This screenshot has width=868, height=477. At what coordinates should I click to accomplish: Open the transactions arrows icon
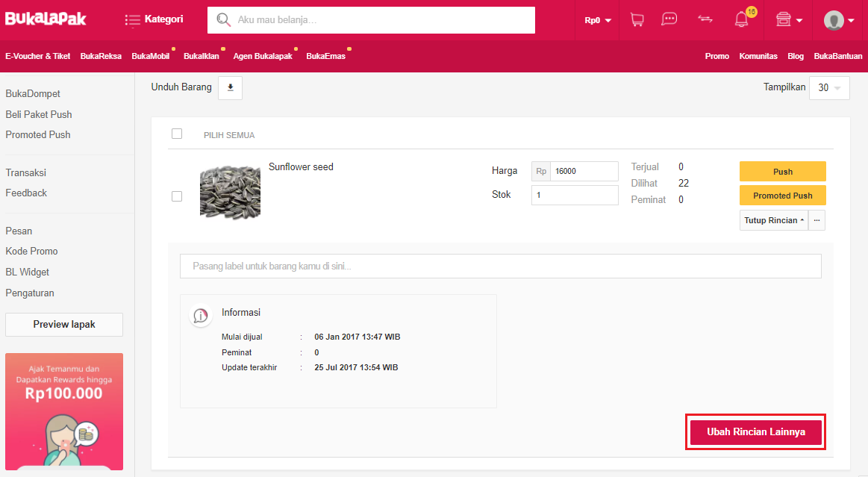pyautogui.click(x=705, y=19)
